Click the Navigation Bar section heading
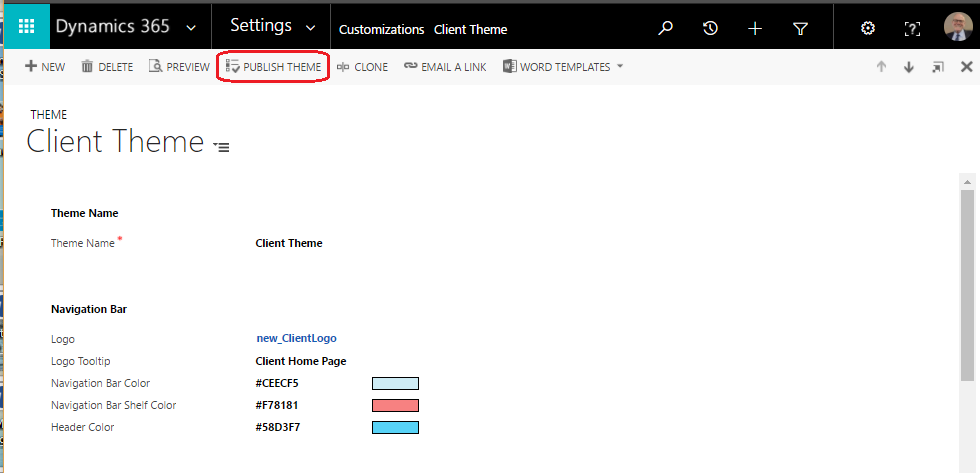Viewport: 980px width, 473px height. (x=89, y=309)
